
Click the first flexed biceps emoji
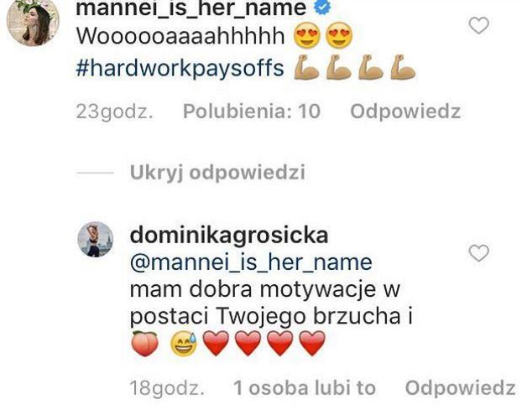(306, 67)
